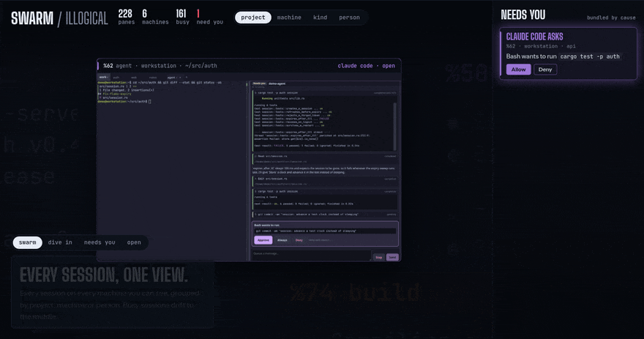Viewport: 644px width, 339px height.
Task: Approve the git commit in the pane
Action: [263, 240]
